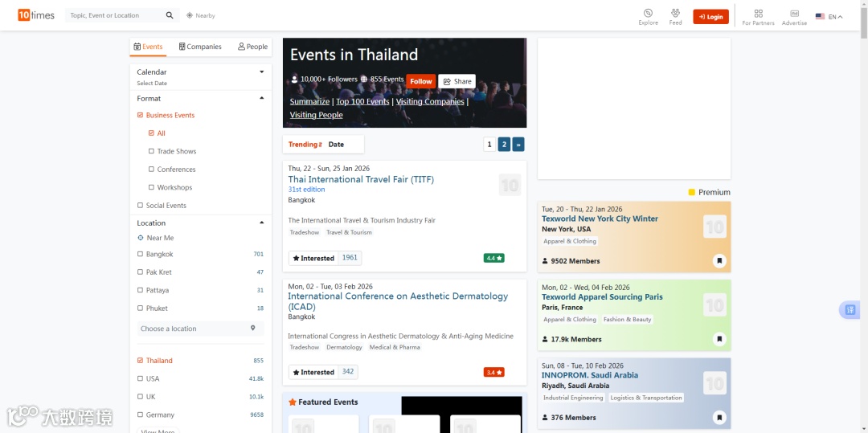Image resolution: width=868 pixels, height=433 pixels.
Task: Click the Thai International Travel Fair logo thumbnail
Action: click(510, 185)
